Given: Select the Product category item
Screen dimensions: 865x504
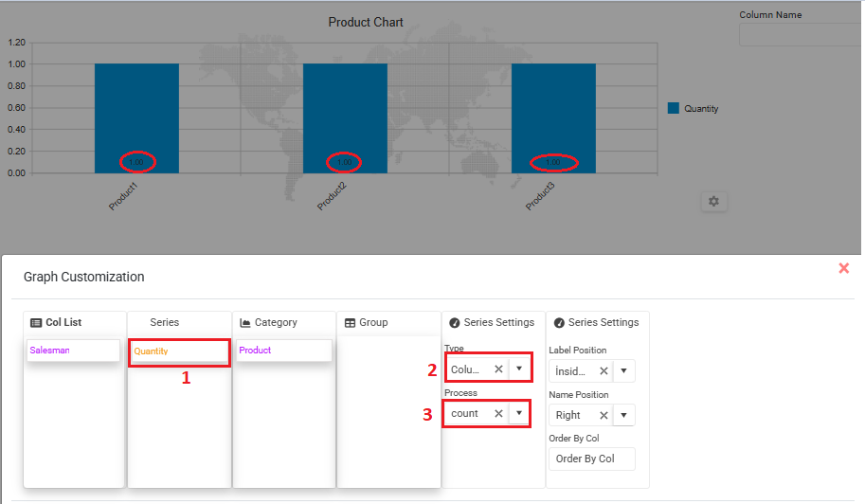Looking at the screenshot, I should 283,351.
